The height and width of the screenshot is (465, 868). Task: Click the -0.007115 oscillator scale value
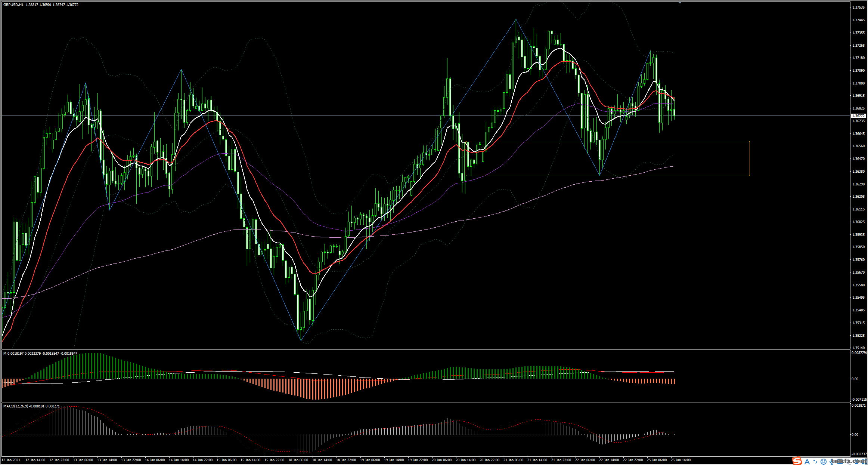tap(859, 399)
